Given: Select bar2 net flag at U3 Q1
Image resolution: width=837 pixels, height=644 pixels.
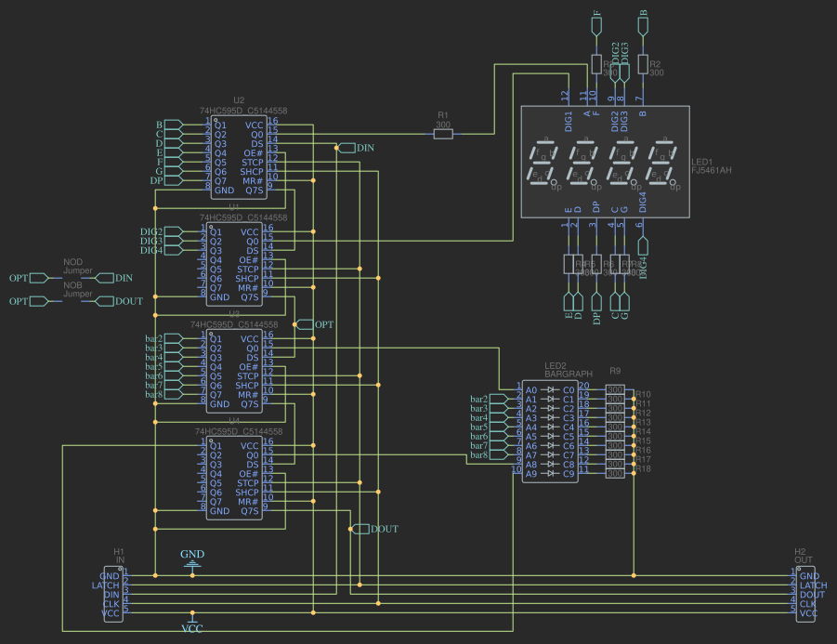Looking at the screenshot, I should [164, 338].
